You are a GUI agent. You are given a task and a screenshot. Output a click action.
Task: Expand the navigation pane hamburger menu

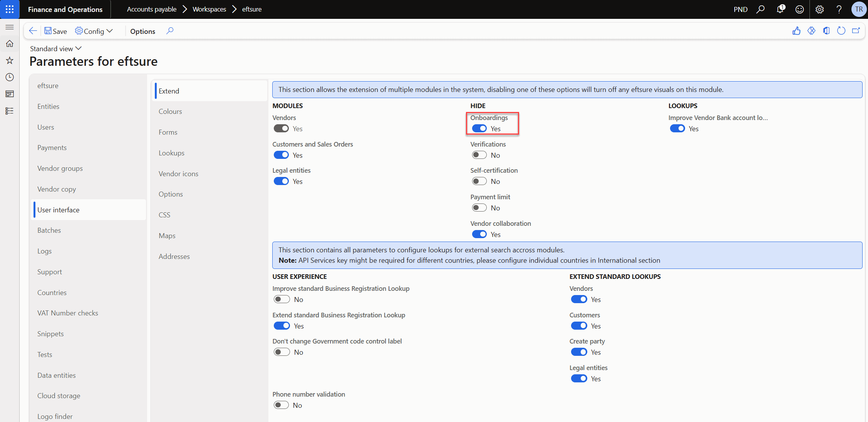(10, 27)
